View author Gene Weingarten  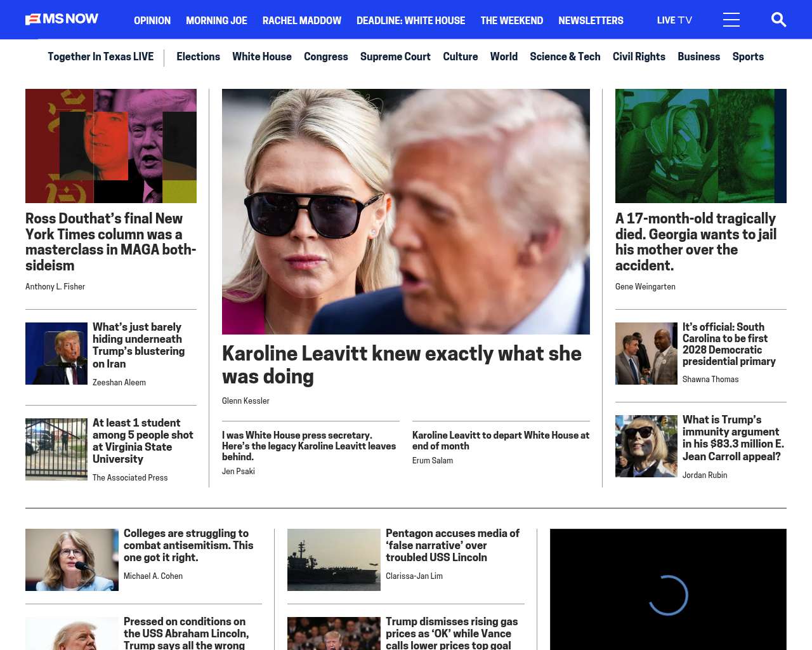tap(645, 287)
